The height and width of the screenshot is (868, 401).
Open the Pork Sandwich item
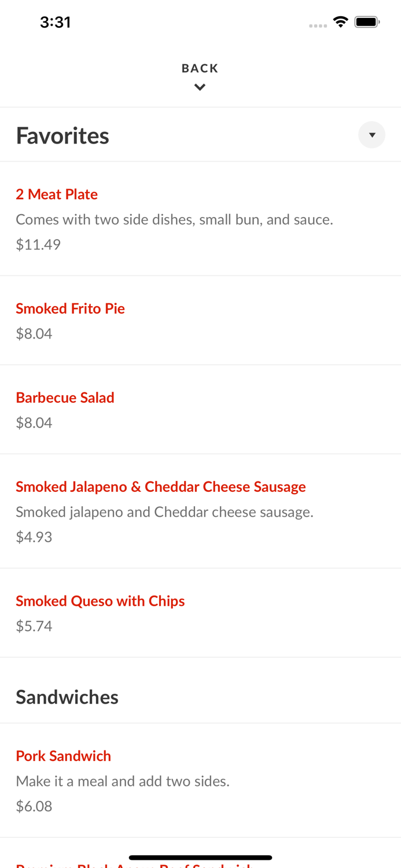(64, 756)
